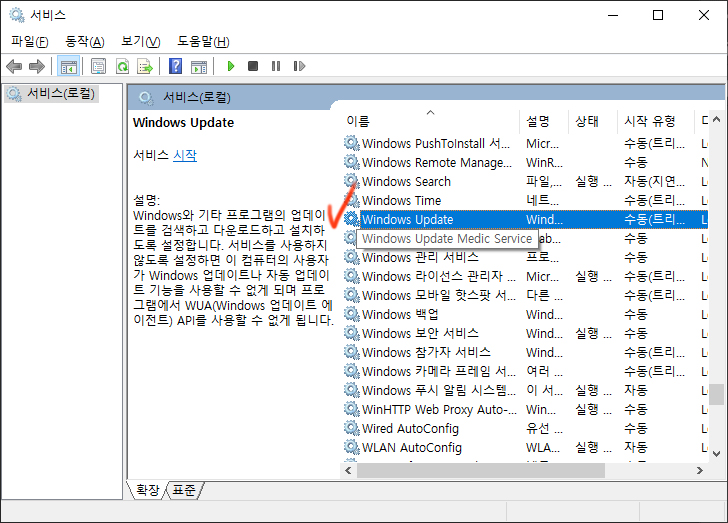The image size is (728, 523).
Task: Click the gear icon of Windows PushToInstall
Action: (351, 143)
